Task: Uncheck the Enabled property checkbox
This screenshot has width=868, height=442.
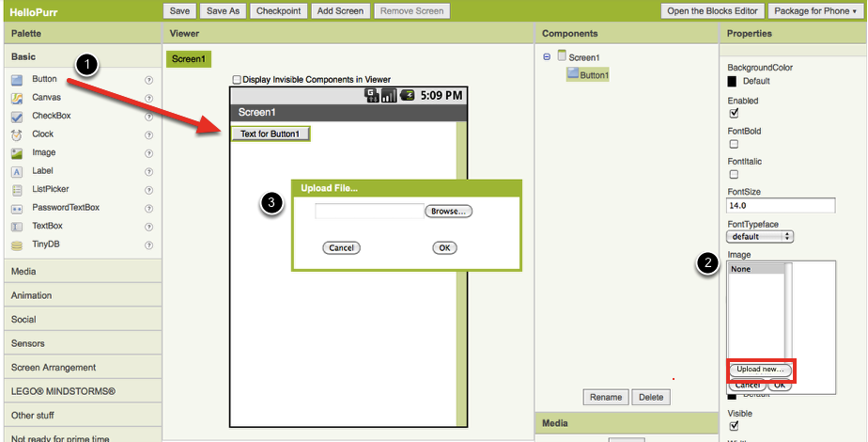Action: click(734, 114)
